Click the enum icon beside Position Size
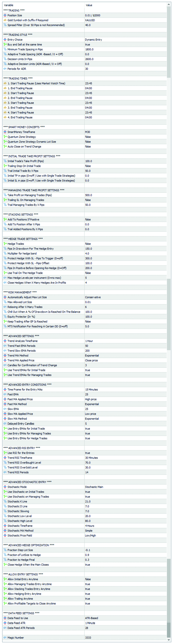The height and width of the screenshot is (644, 173). click(x=5, y=15)
